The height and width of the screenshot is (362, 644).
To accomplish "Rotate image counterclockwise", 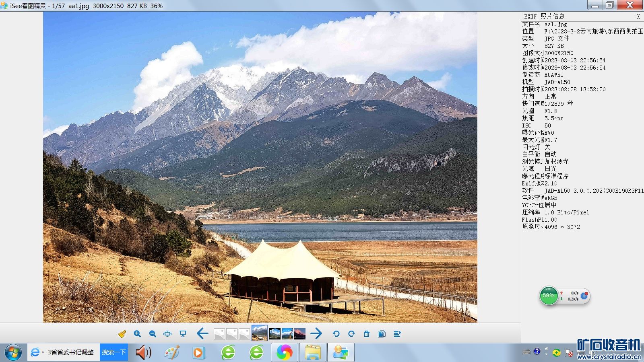I will click(x=336, y=334).
